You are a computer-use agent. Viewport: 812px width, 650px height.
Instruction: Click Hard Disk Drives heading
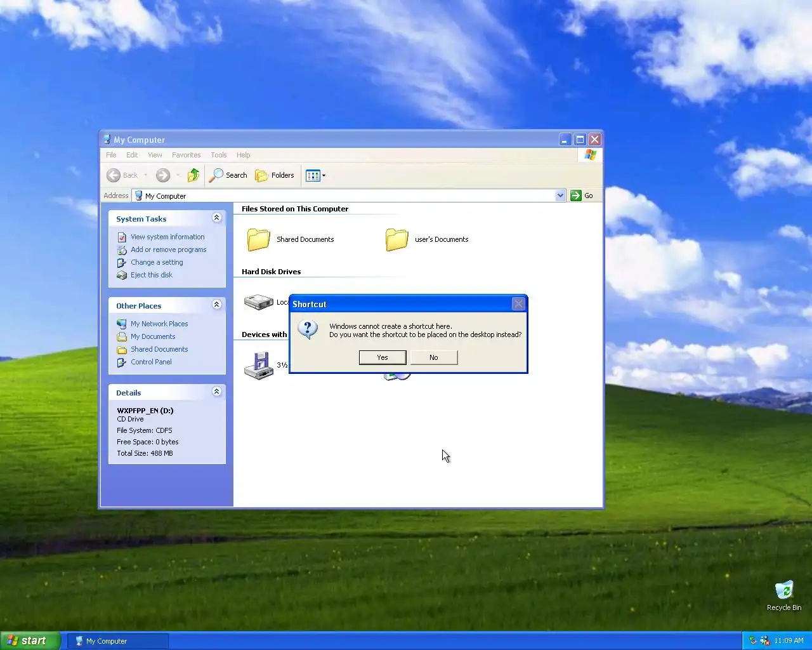[x=272, y=272]
